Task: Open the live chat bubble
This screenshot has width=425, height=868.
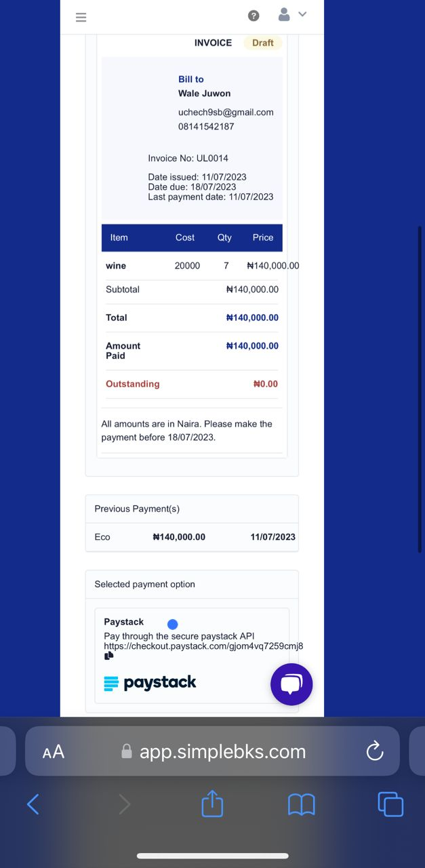Action: 291,684
